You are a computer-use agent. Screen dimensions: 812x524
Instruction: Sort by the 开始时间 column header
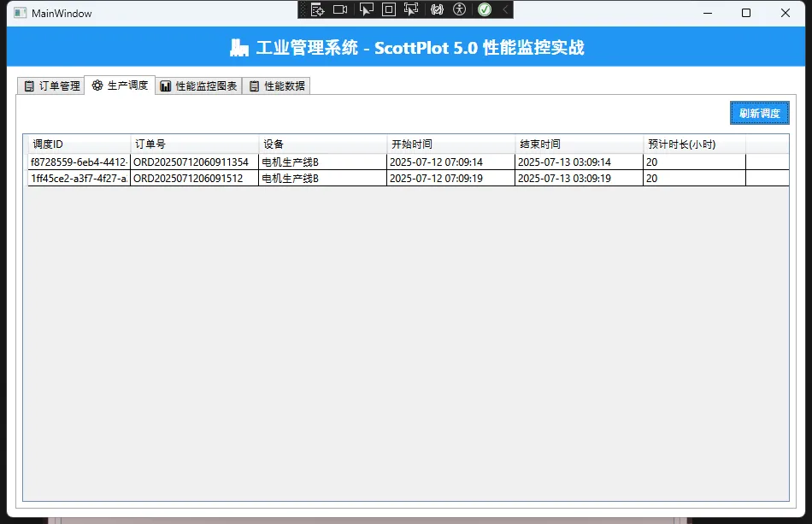point(451,144)
